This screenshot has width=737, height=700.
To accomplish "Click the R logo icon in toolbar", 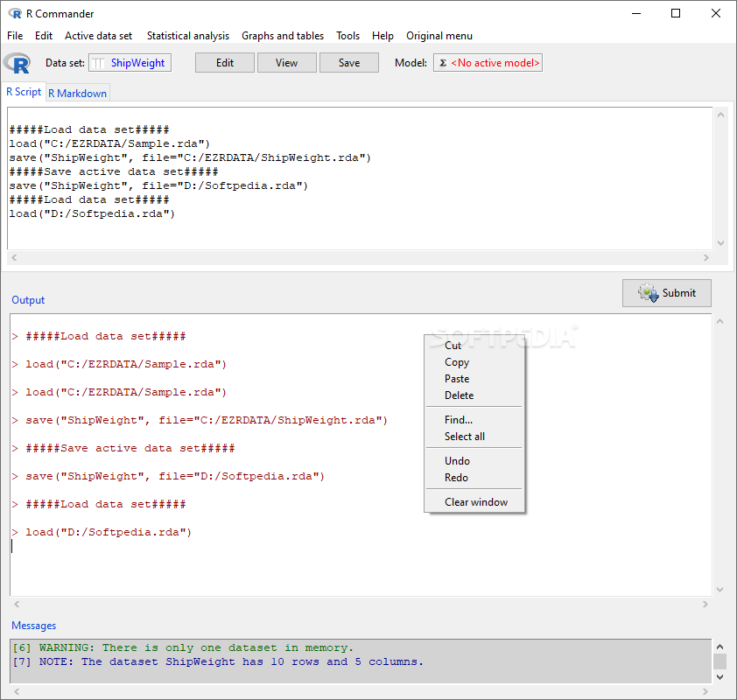I will [18, 63].
